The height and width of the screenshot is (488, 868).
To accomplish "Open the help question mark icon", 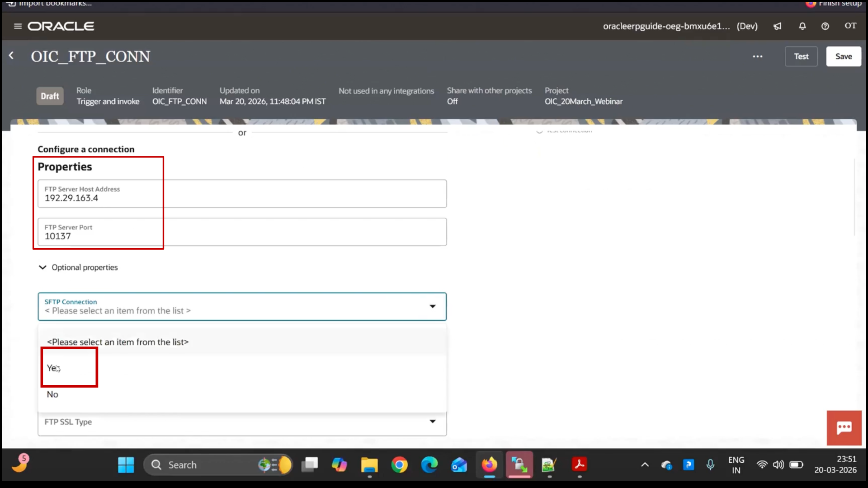I will tap(825, 26).
